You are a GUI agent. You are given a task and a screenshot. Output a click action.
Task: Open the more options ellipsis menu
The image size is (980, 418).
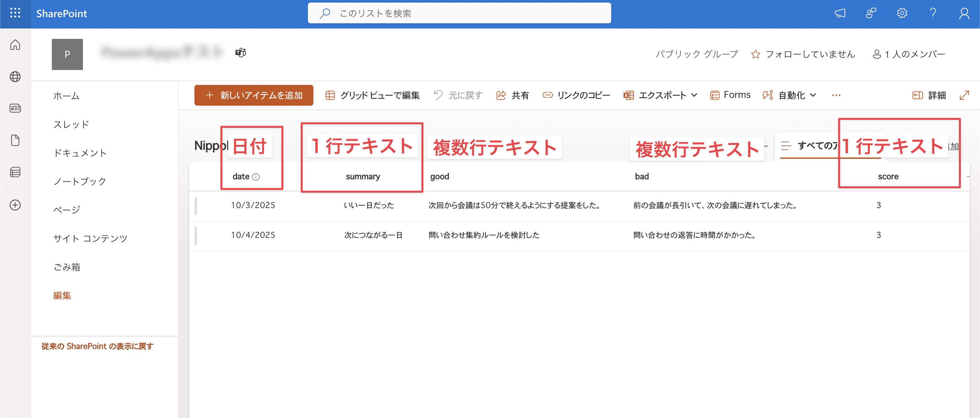coord(836,95)
